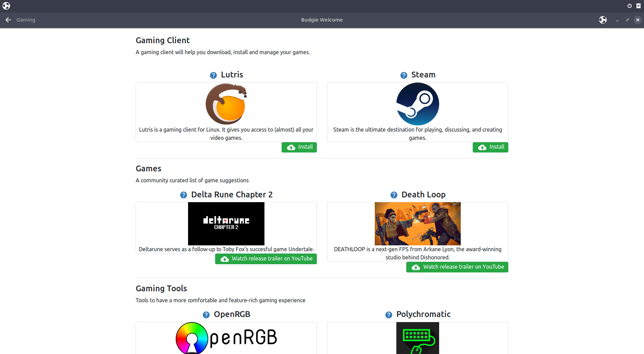The image size is (644, 354).
Task: Click the help icon beside OpenRGB
Action: [x=206, y=315]
